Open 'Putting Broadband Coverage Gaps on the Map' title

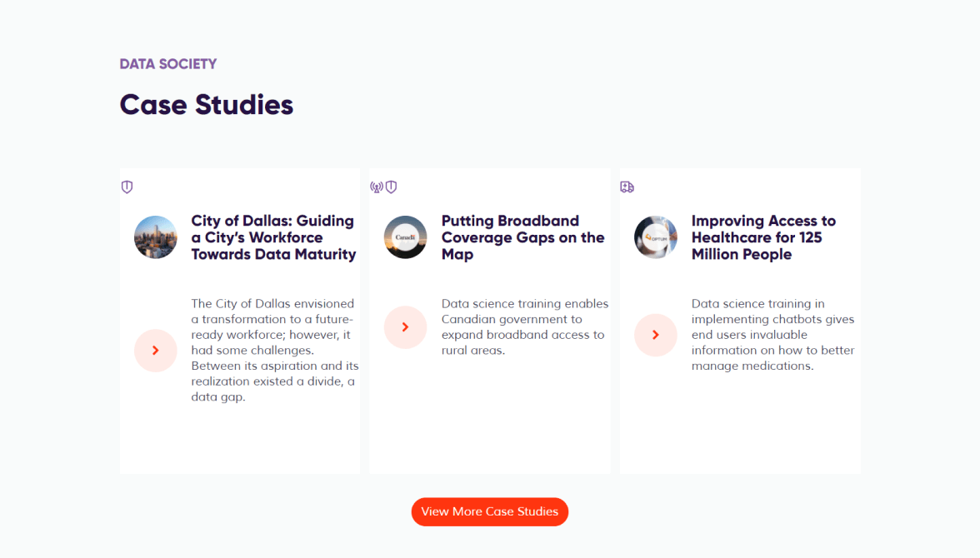point(522,237)
